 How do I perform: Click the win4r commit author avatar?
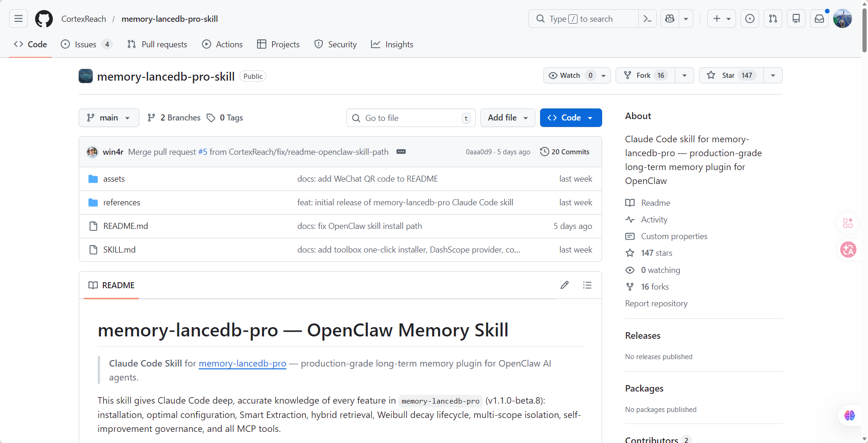pos(93,152)
